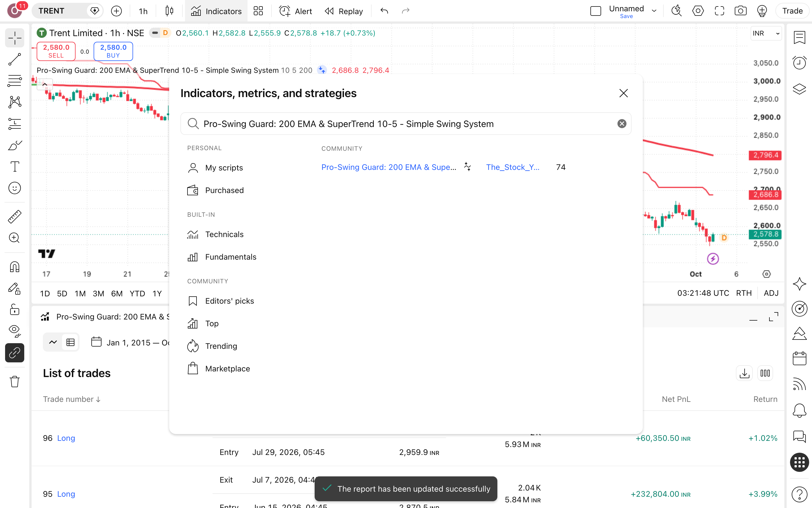
Task: Open the INR currency dropdown
Action: [766, 33]
